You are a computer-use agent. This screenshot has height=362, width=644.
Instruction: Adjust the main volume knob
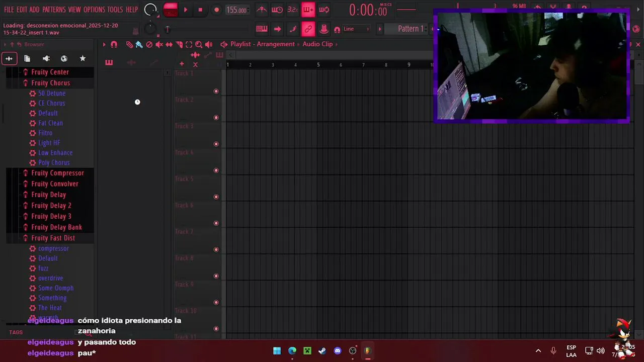click(x=150, y=10)
